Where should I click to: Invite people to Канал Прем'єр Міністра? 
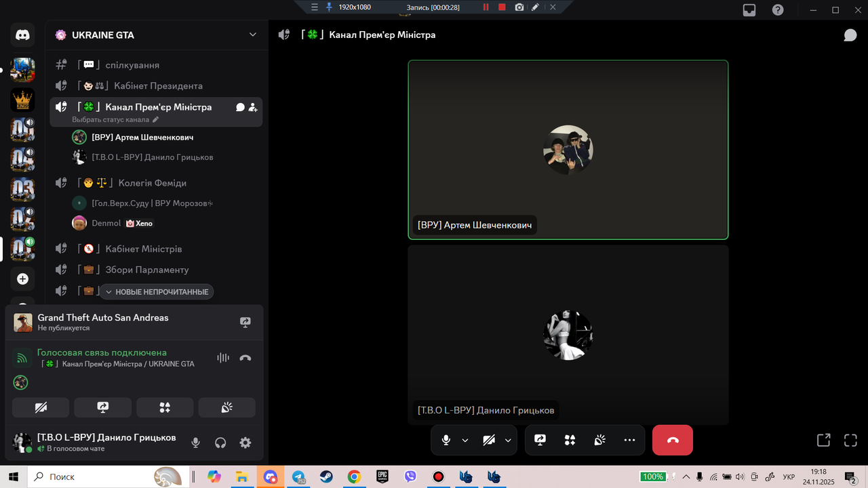253,107
